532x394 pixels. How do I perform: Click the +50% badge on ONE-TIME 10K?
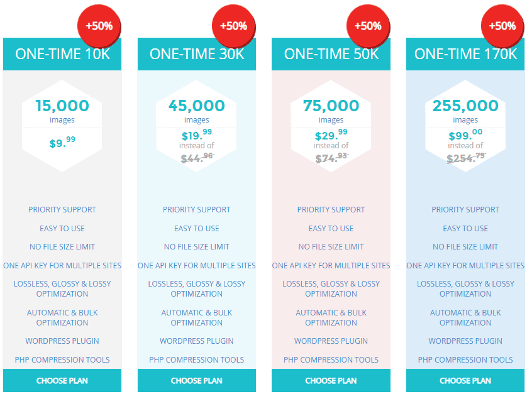99,26
